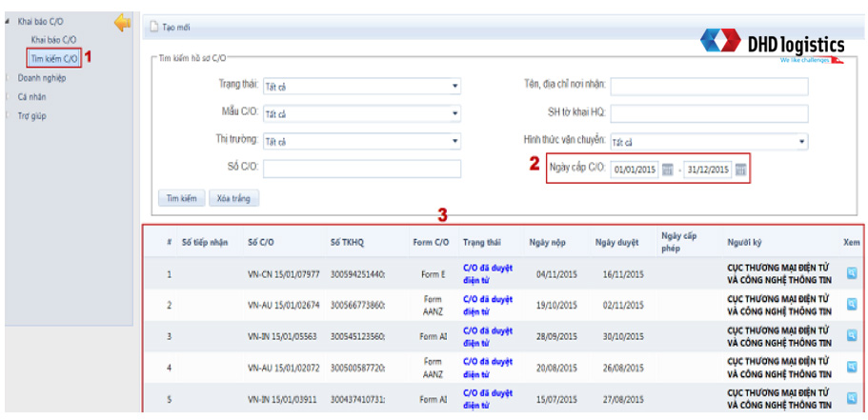This screenshot has width=868, height=420.
Task: View details of row 4 C/O
Action: click(851, 367)
